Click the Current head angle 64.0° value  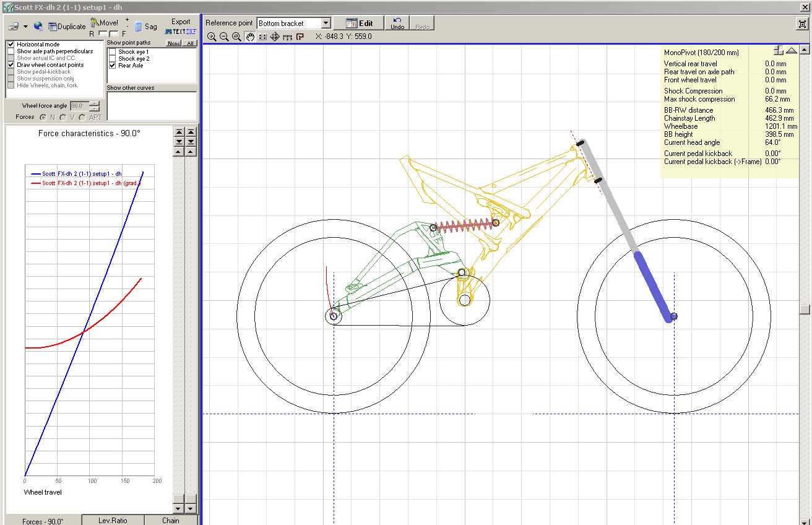772,142
